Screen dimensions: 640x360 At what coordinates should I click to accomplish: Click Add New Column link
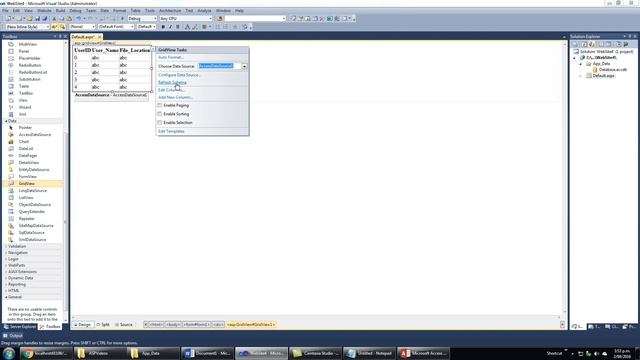pos(175,97)
